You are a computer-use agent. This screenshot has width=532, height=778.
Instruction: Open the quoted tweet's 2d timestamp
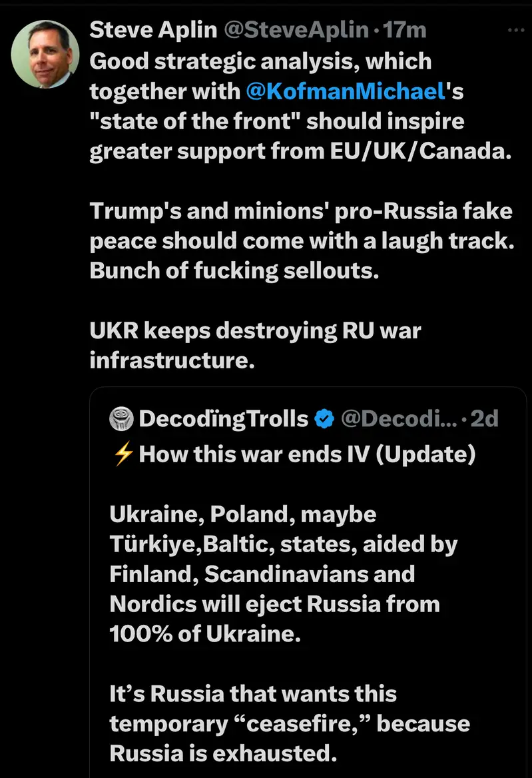point(484,418)
